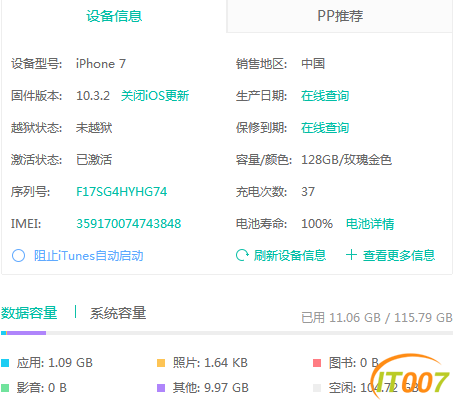Viewport: 455px width, 405px height.
Task: Open the PP推荐 tab
Action: [340, 16]
